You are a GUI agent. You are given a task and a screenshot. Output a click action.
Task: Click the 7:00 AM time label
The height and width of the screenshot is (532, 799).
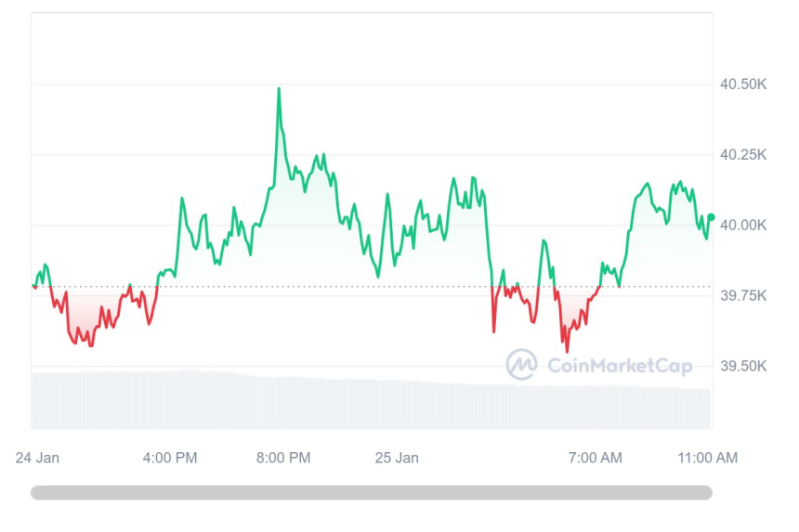(595, 458)
